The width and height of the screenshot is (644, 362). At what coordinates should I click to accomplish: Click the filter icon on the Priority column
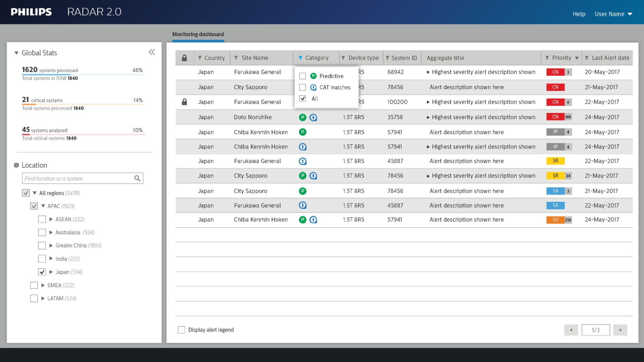pyautogui.click(x=547, y=58)
